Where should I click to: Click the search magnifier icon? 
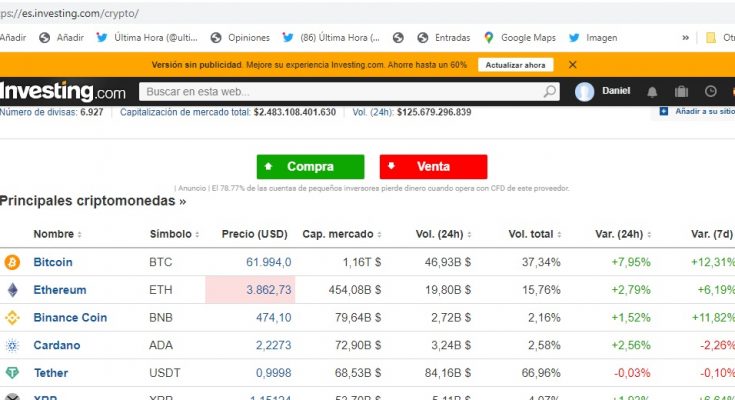[549, 91]
